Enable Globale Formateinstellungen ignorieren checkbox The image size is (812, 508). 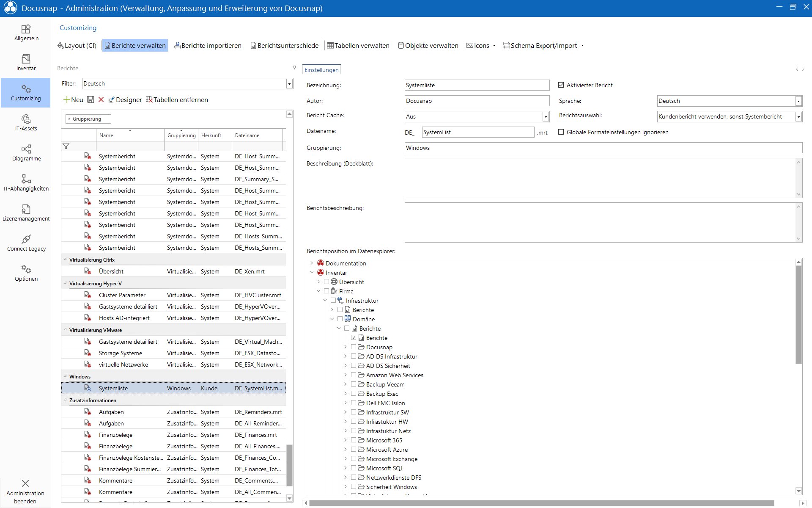561,132
